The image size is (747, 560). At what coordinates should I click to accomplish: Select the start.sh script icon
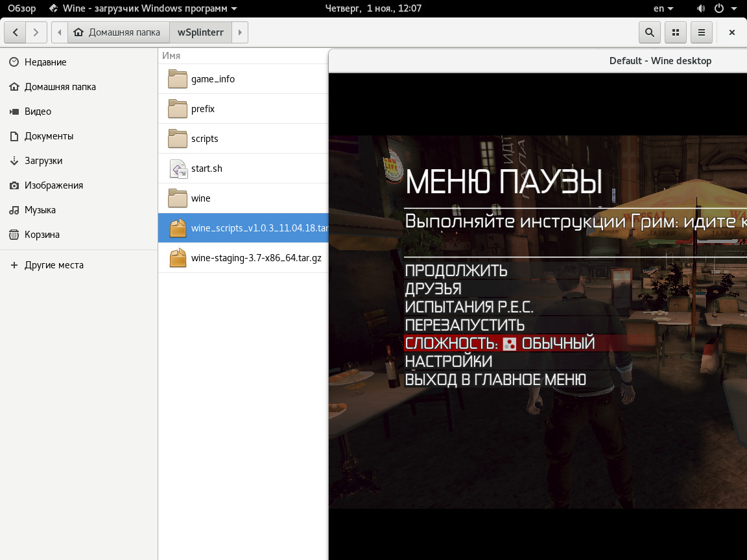[x=179, y=169]
